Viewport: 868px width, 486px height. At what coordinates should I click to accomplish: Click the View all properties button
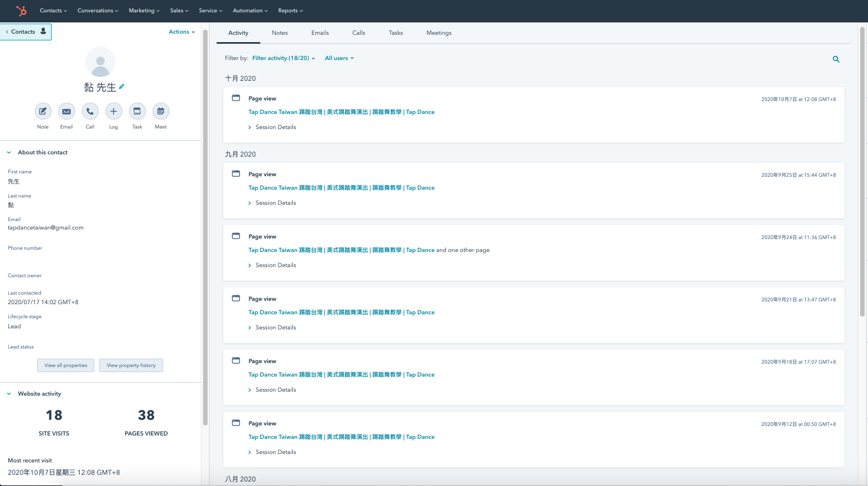pos(65,365)
